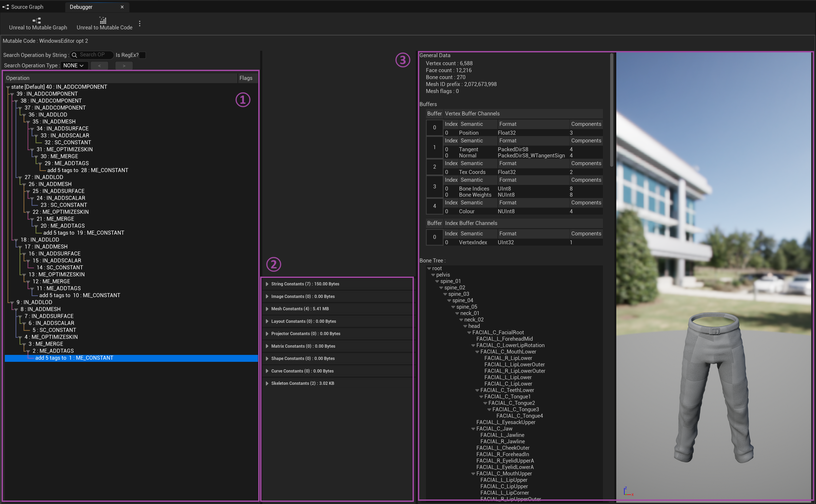The image size is (816, 504).
Task: Select the 2 : ME_ADDTAGS row
Action: [x=131, y=351]
